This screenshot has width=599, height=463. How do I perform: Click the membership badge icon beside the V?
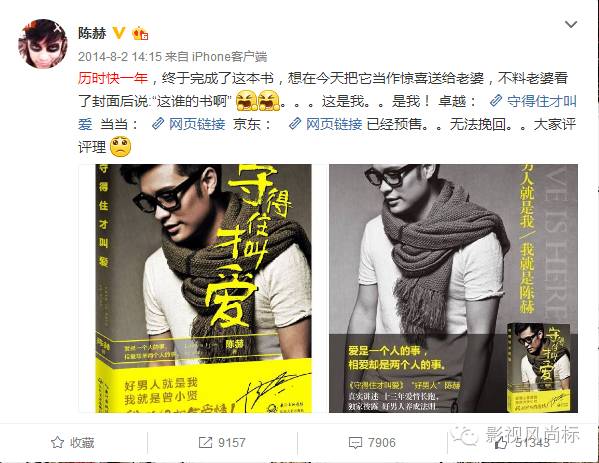click(140, 34)
